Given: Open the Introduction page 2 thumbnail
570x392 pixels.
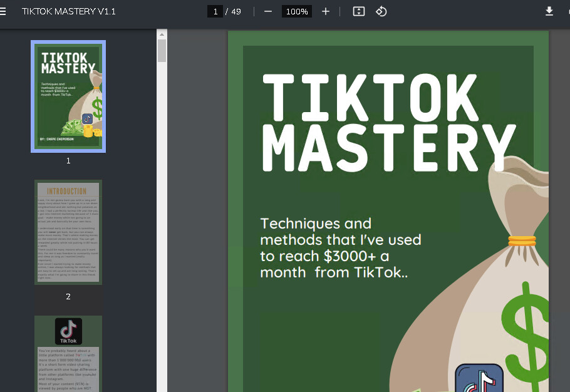Looking at the screenshot, I should 68,232.
